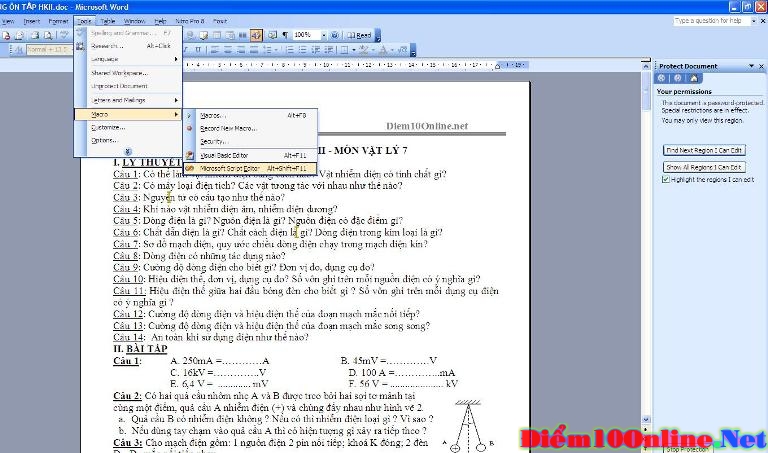This screenshot has width=768, height=453.
Task: Open the Standard toolbar options arrow
Action: [378, 35]
